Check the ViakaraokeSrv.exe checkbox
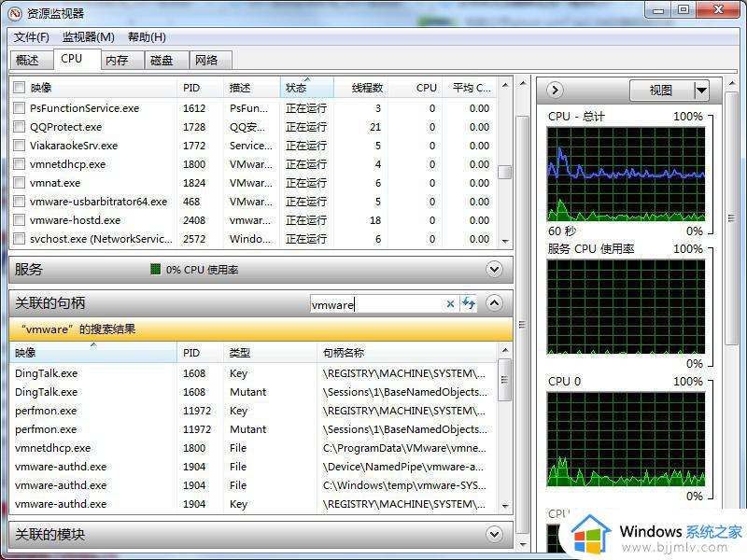The width and height of the screenshot is (747, 560). pyautogui.click(x=19, y=146)
